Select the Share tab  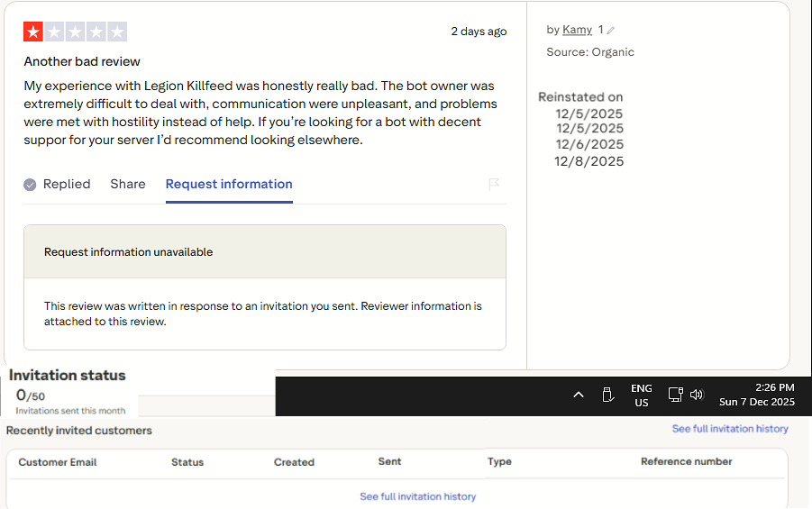click(x=128, y=184)
